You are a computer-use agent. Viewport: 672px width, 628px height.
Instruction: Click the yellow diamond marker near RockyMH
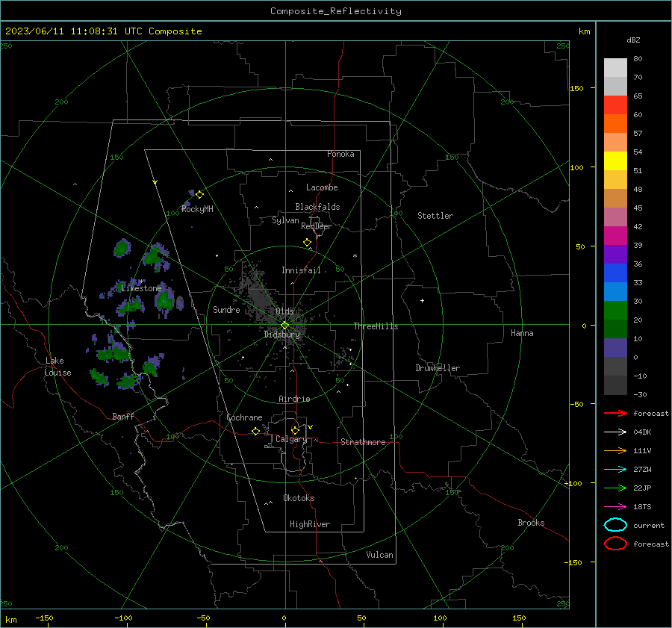coord(199,195)
